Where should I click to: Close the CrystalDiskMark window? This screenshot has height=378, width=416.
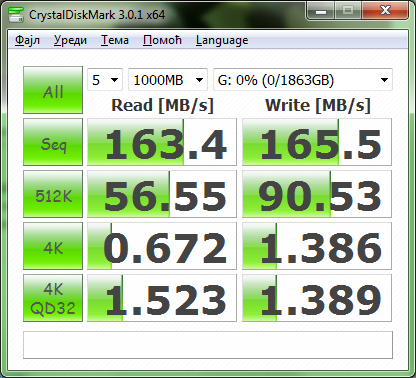click(x=385, y=11)
